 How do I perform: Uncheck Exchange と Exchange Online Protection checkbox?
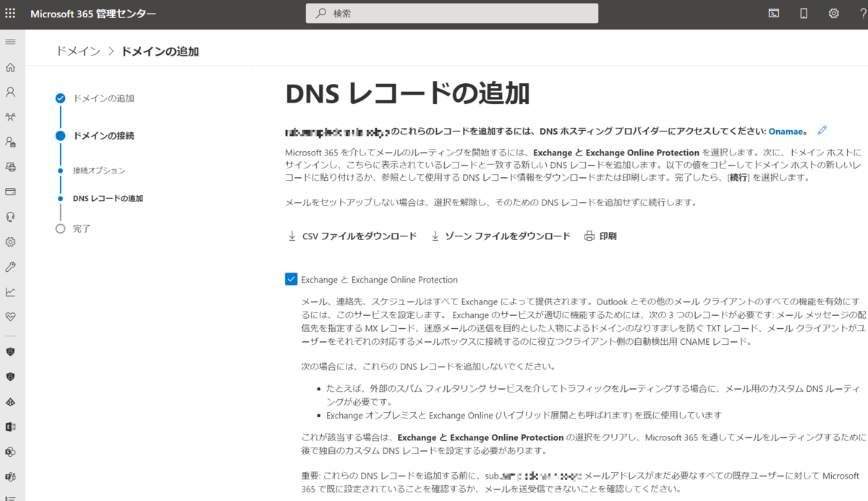click(x=292, y=279)
